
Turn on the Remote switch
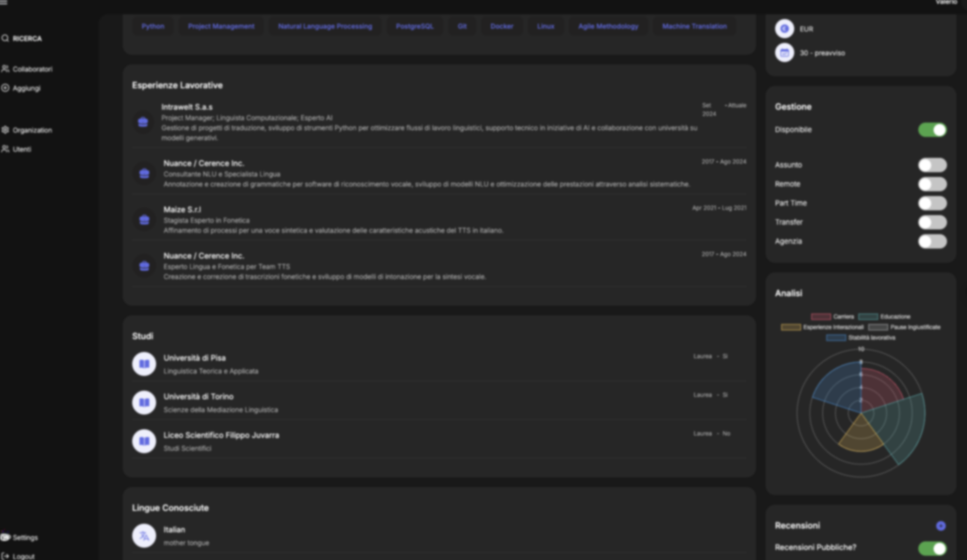coord(932,184)
